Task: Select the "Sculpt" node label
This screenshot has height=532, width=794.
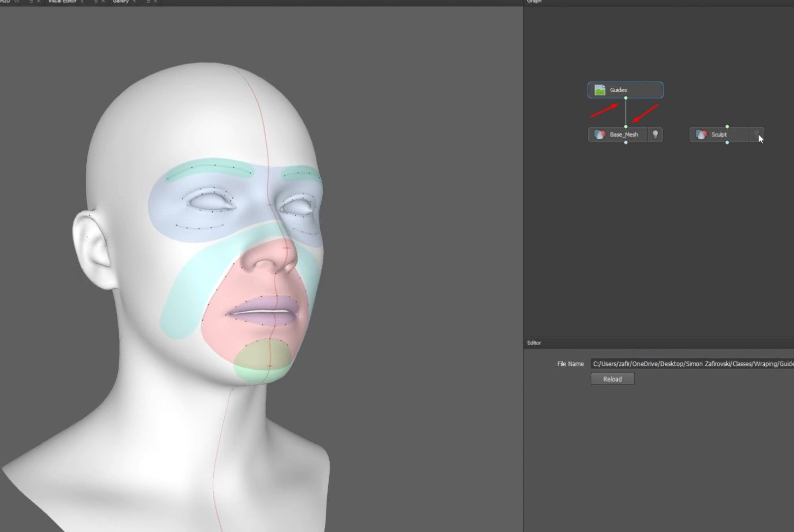Action: coord(719,134)
